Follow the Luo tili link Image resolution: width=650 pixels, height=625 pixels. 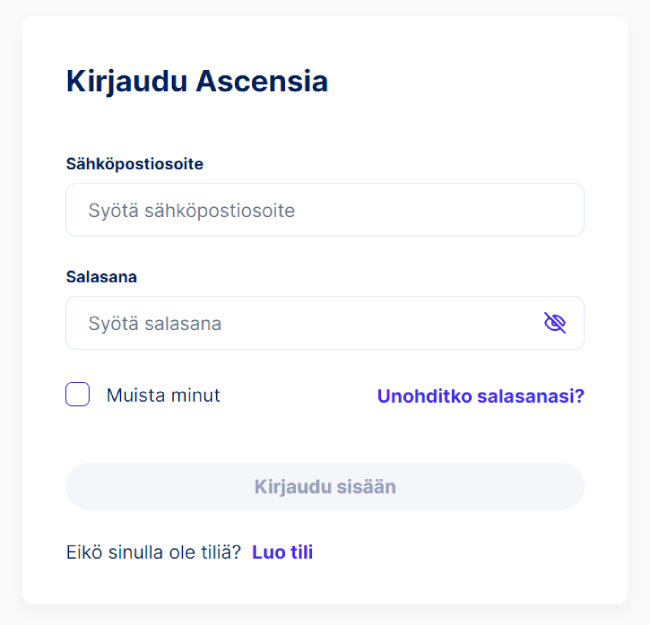[x=282, y=551]
